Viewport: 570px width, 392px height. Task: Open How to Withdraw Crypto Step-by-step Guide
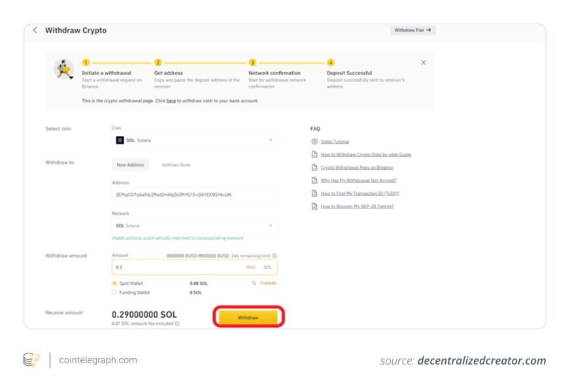tap(365, 154)
